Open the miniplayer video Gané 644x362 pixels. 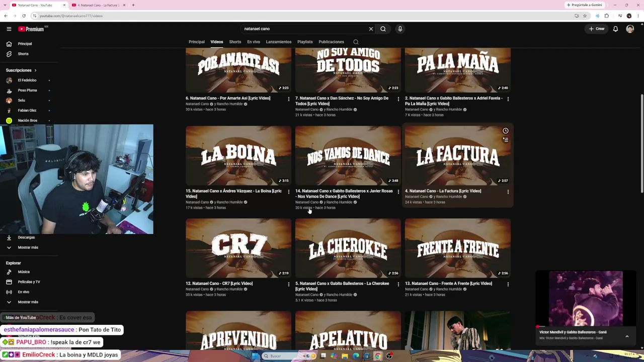pyautogui.click(x=586, y=299)
